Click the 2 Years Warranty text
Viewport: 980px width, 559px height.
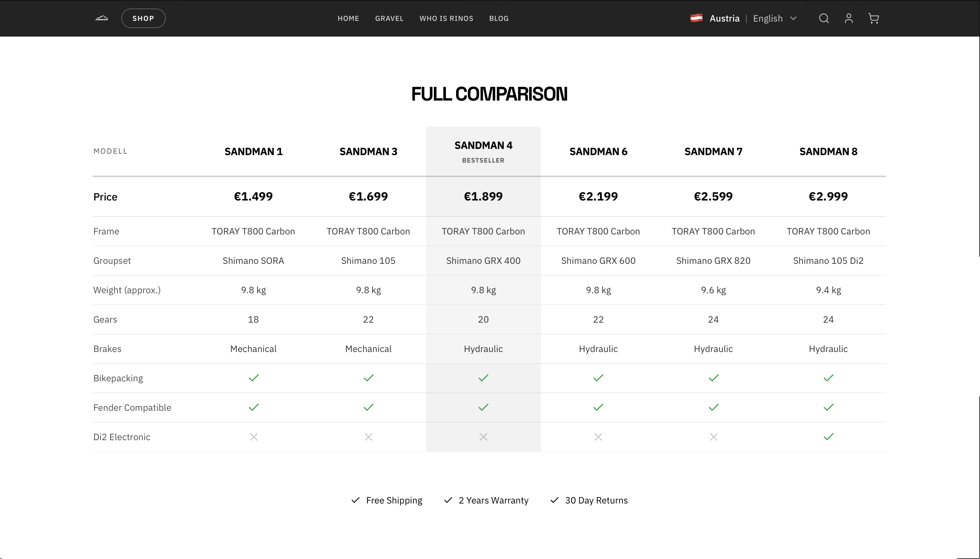coord(494,501)
